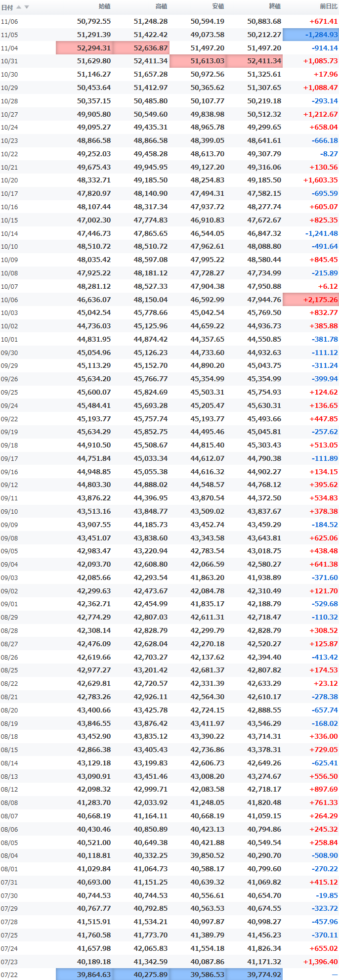The height and width of the screenshot is (980, 339).
Task: Select the 10/20 change value +1,603.35
Action: [320, 180]
